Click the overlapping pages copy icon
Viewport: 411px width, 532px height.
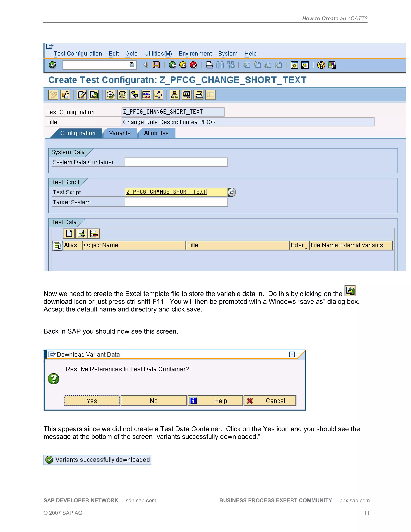pos(134,95)
